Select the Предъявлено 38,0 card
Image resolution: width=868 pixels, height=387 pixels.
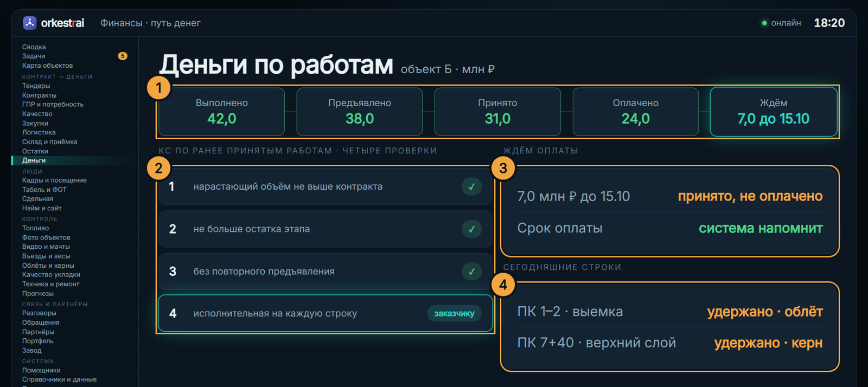[x=359, y=112]
